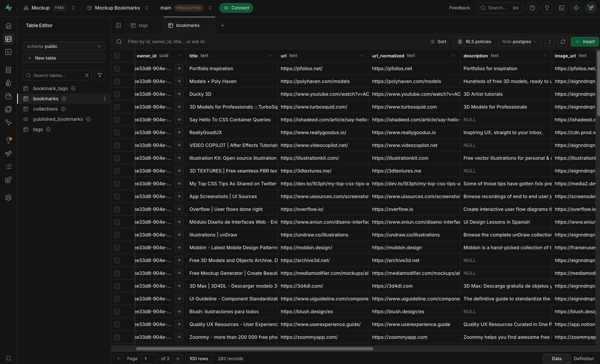Add a new tab with plus
Screen dimensions: 600x364
click(x=223, y=25)
